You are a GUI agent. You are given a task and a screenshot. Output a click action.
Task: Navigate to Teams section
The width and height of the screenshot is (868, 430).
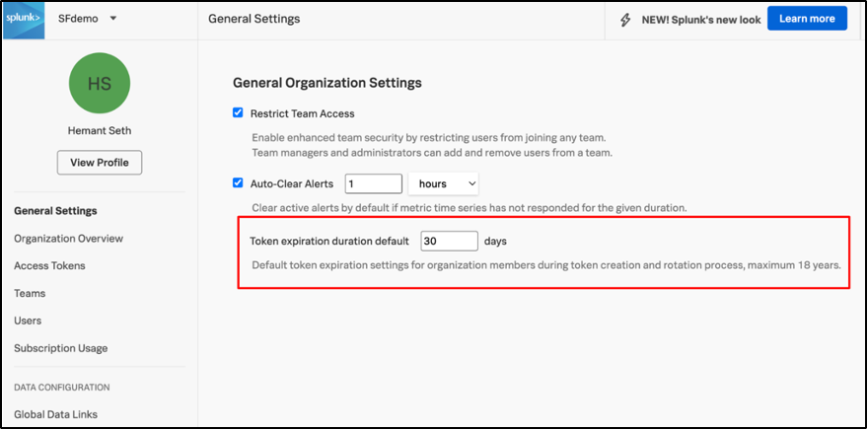tap(30, 293)
